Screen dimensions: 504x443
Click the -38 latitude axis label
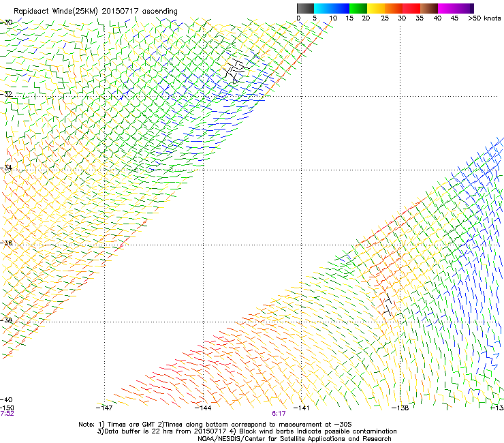click(6, 320)
